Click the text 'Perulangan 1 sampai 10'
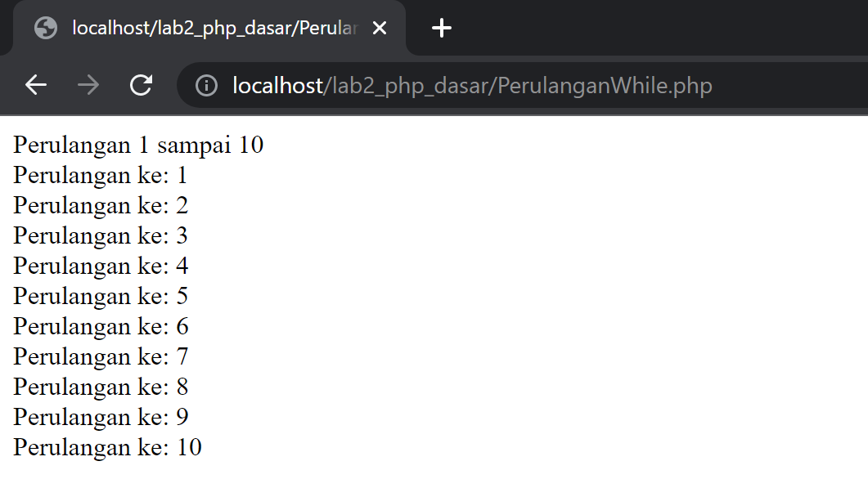Viewport: 868px width, 497px height. 137,145
